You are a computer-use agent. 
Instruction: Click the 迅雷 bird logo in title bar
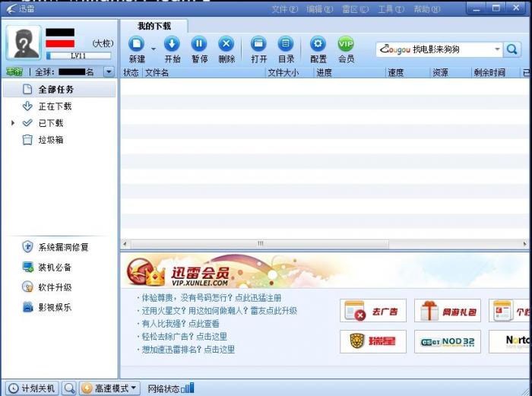point(11,8)
